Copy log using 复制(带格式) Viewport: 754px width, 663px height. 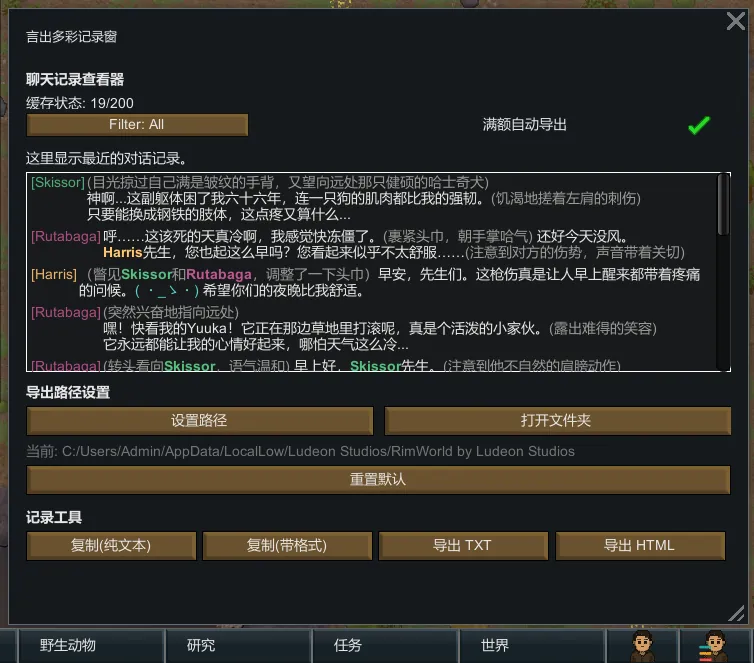[287, 545]
